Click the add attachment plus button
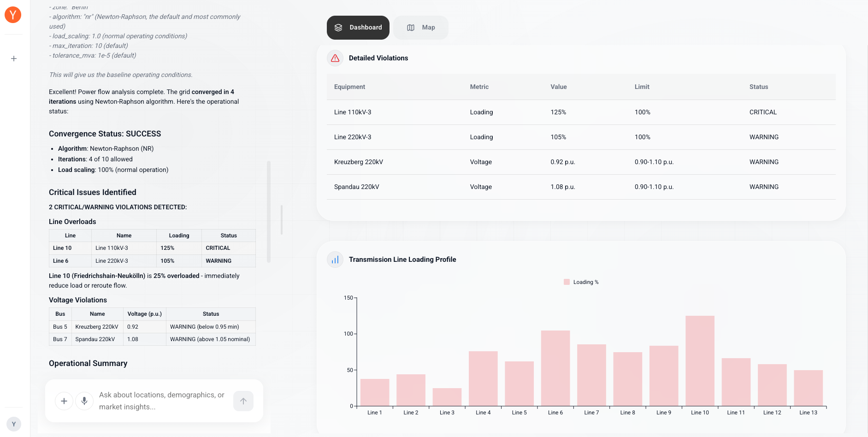Viewport: 868px width, 437px height. 64,401
